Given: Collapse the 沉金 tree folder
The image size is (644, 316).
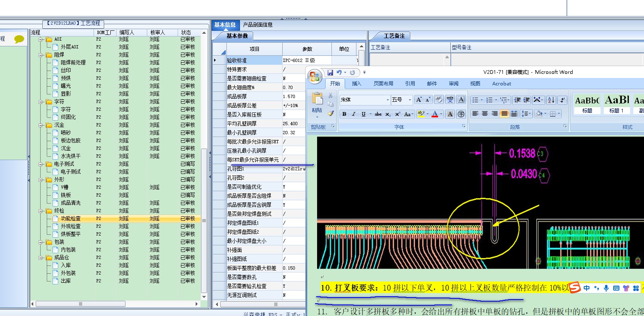Looking at the screenshot, I should pos(41,125).
